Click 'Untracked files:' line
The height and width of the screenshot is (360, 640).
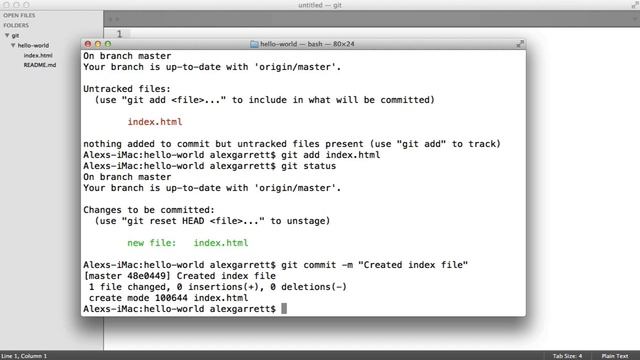[x=127, y=89]
